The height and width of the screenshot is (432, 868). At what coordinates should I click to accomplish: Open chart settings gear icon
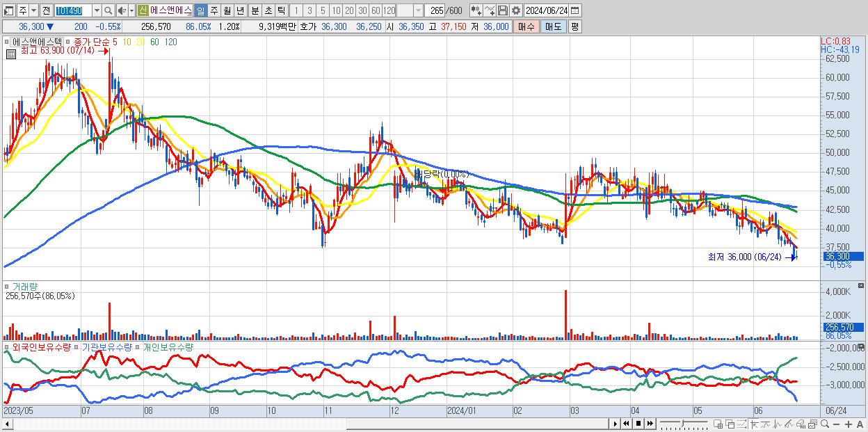[515, 10]
